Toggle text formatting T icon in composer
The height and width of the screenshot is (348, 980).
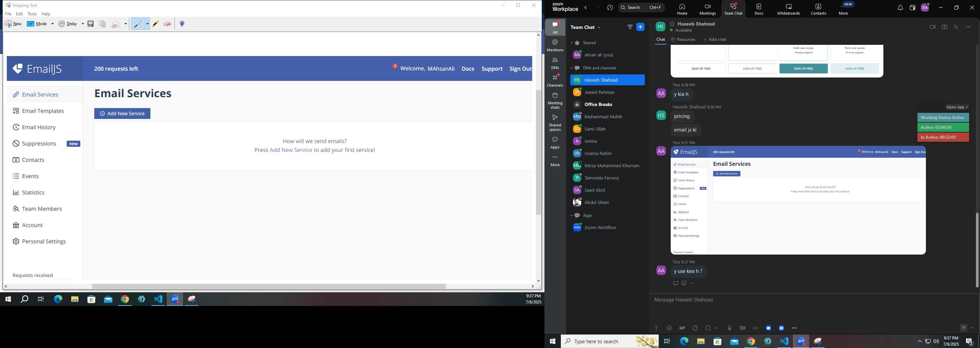[656, 328]
